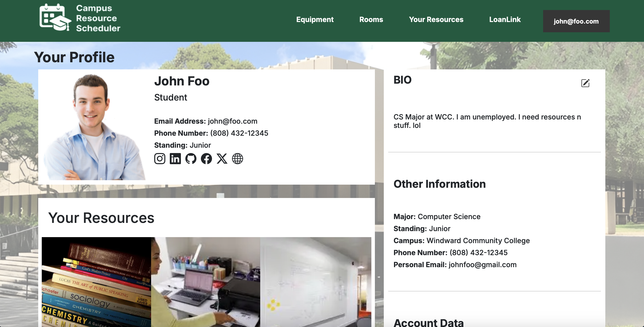Navigate to LoanLink
The width and height of the screenshot is (644, 327).
(505, 20)
